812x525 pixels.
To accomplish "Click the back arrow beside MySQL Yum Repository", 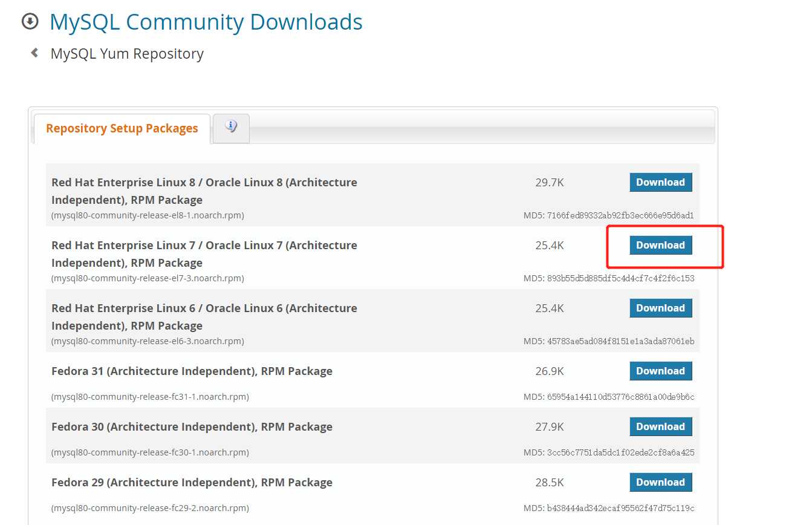I will point(35,53).
